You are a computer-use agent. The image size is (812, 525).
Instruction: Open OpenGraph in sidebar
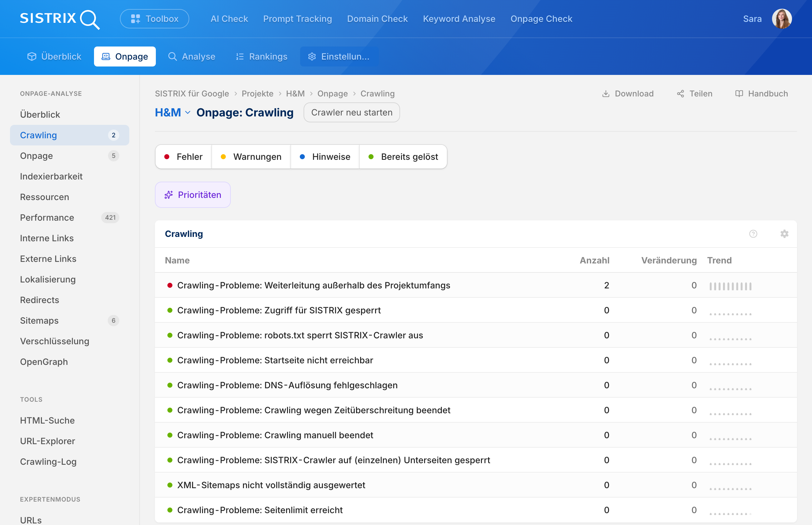click(x=70, y=362)
